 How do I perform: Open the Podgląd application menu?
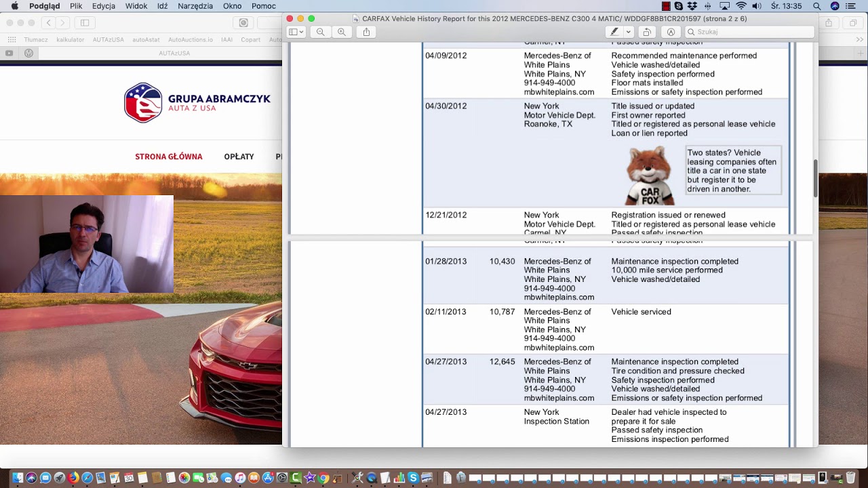click(x=45, y=6)
